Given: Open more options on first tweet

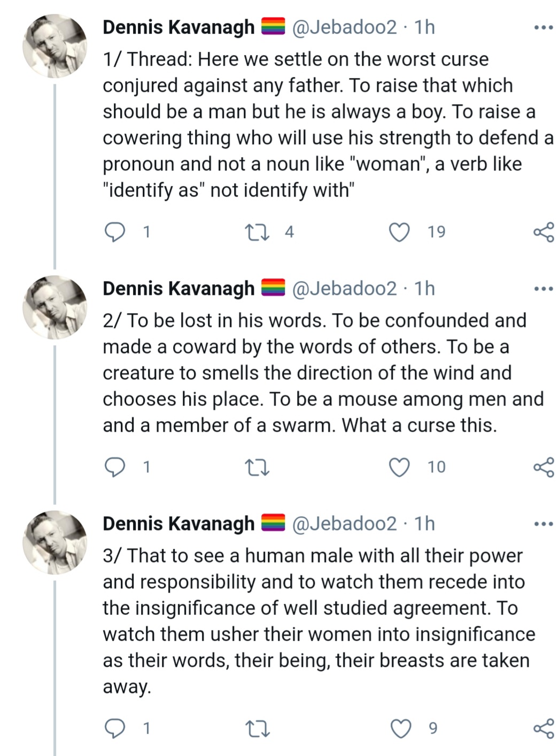Looking at the screenshot, I should (x=544, y=27).
